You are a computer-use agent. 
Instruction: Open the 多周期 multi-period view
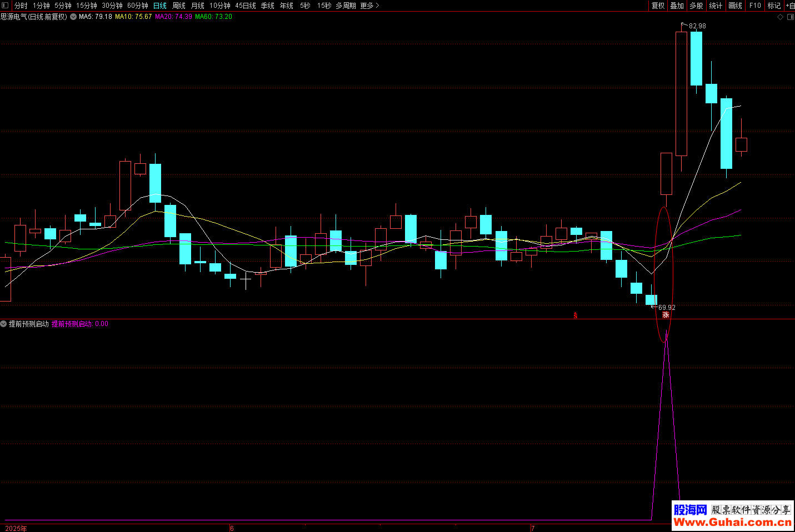pyautogui.click(x=346, y=6)
